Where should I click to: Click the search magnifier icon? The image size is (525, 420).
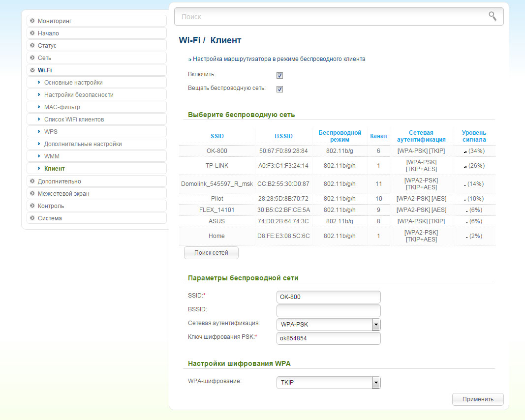click(x=492, y=16)
